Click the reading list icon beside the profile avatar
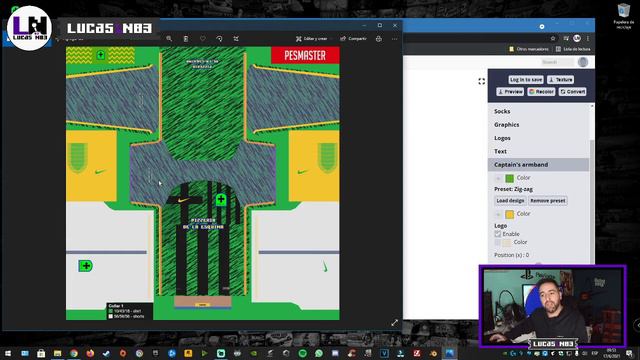Viewport: 640px width, 360px height. click(566, 38)
